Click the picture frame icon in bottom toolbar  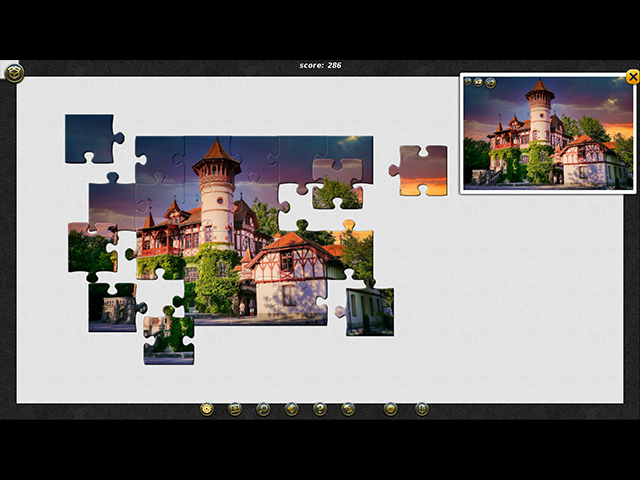pyautogui.click(x=235, y=409)
